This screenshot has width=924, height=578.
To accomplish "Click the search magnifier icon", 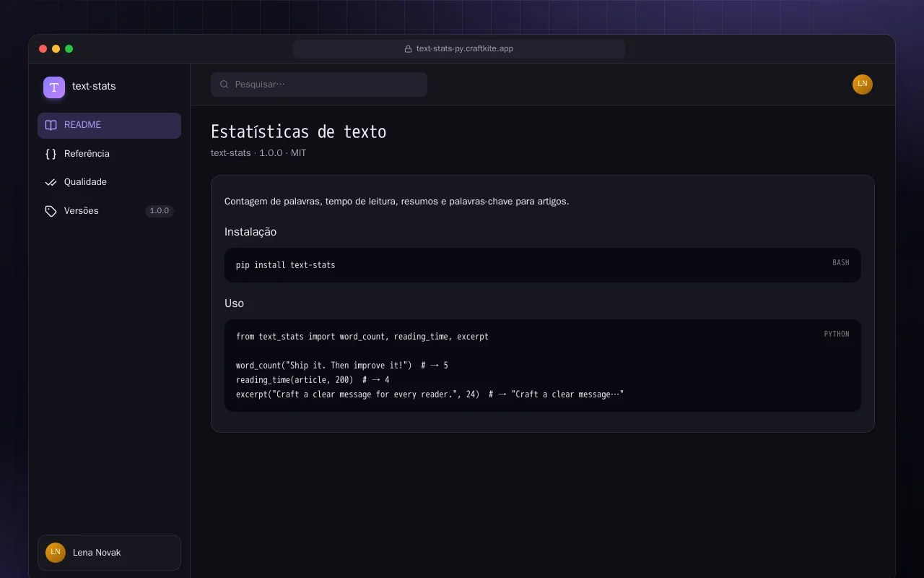I will tap(225, 85).
